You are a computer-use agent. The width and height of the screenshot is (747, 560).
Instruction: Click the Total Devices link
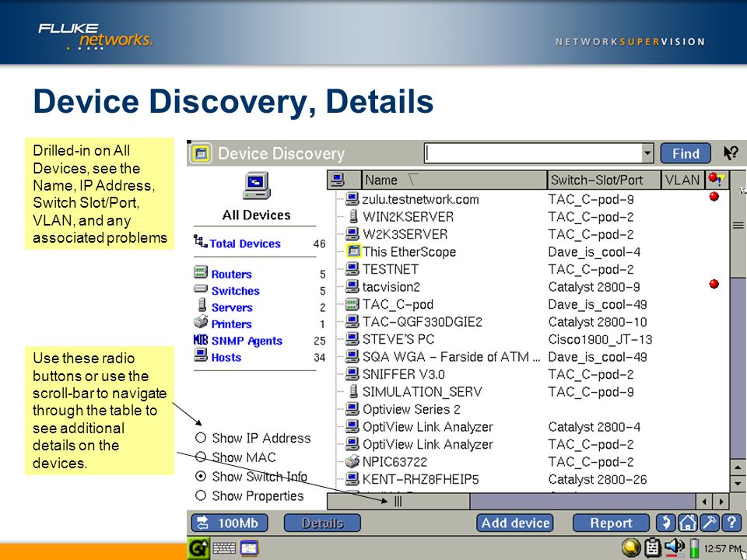click(245, 243)
